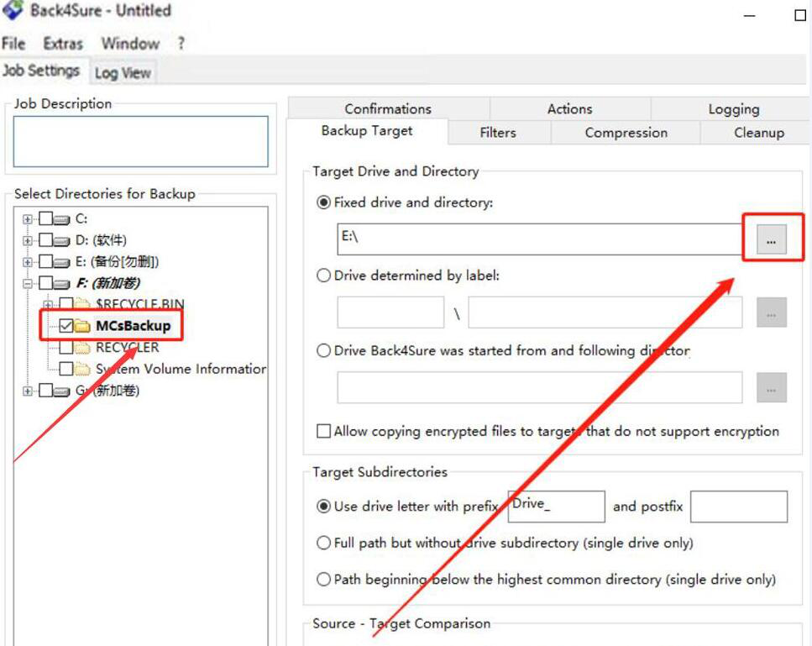Click the D: (软件) drive icon
812x646 pixels.
61,241
